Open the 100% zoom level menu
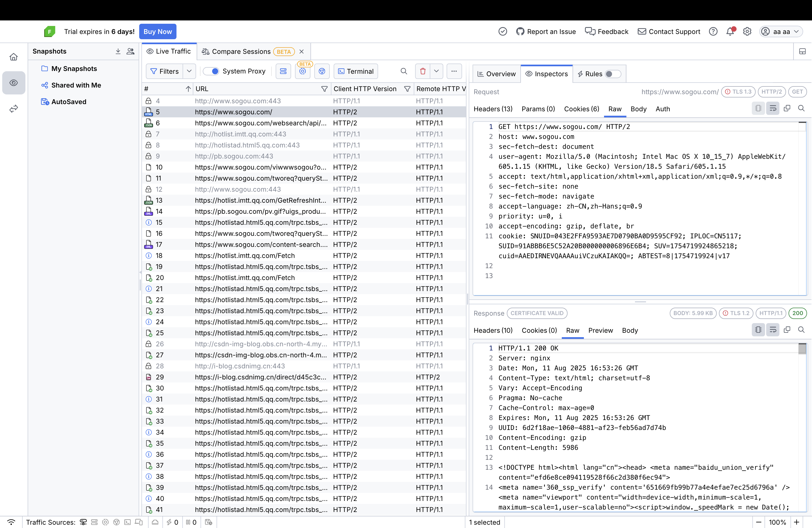The height and width of the screenshot is (528, 812). [x=777, y=522]
